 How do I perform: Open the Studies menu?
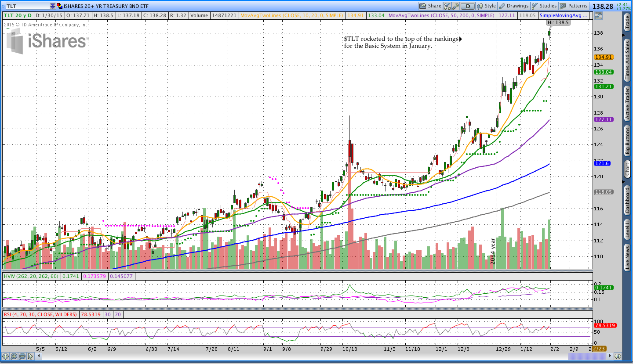pyautogui.click(x=544, y=6)
